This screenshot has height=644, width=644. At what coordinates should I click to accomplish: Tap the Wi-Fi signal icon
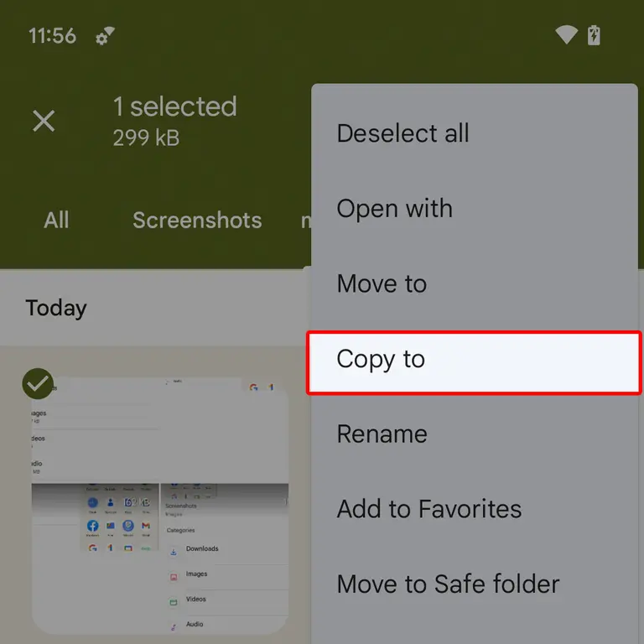click(567, 35)
